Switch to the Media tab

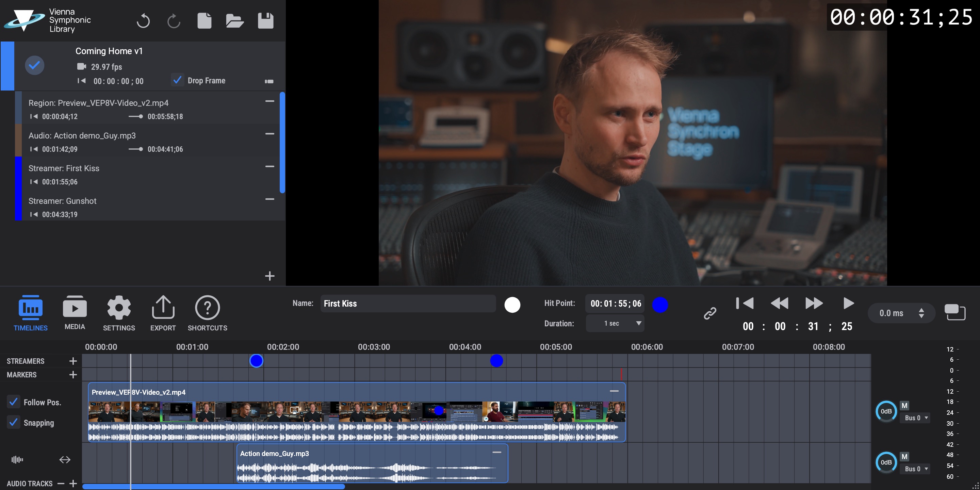(x=75, y=313)
